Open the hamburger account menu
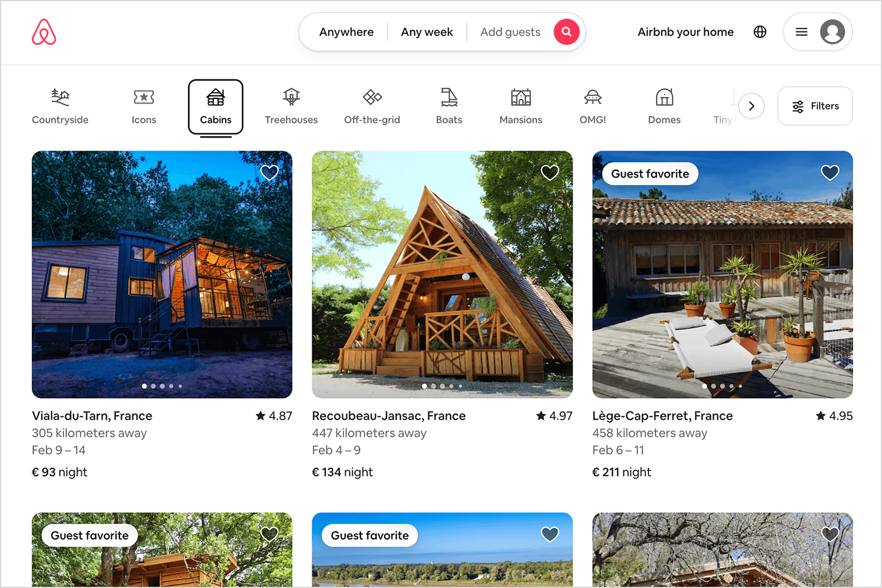The height and width of the screenshot is (588, 882). 801,32
